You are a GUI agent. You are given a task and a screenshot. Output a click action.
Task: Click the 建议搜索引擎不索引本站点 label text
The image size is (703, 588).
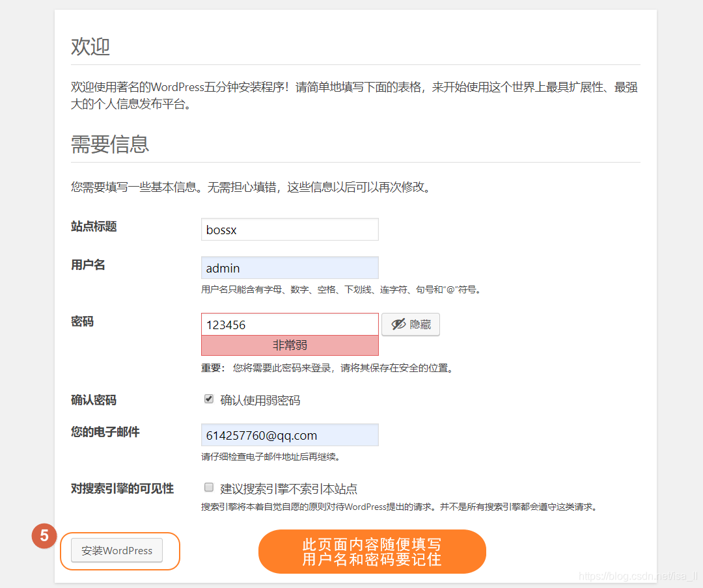[x=289, y=488]
